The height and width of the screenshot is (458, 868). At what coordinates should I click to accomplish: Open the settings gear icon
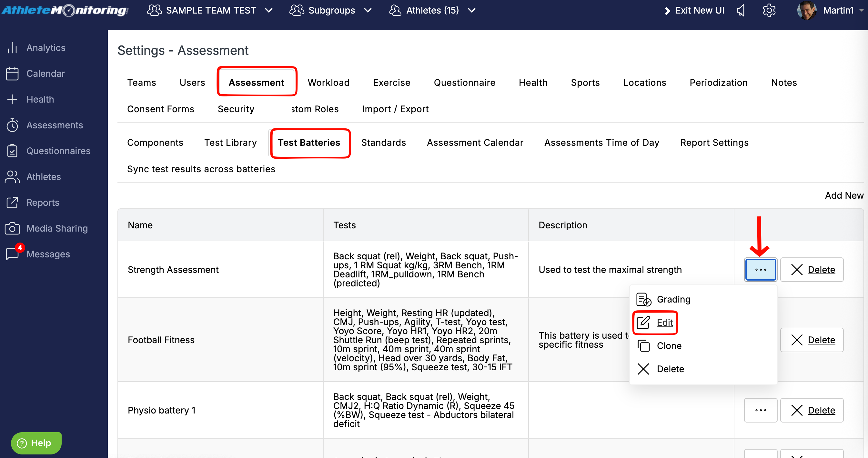(769, 10)
